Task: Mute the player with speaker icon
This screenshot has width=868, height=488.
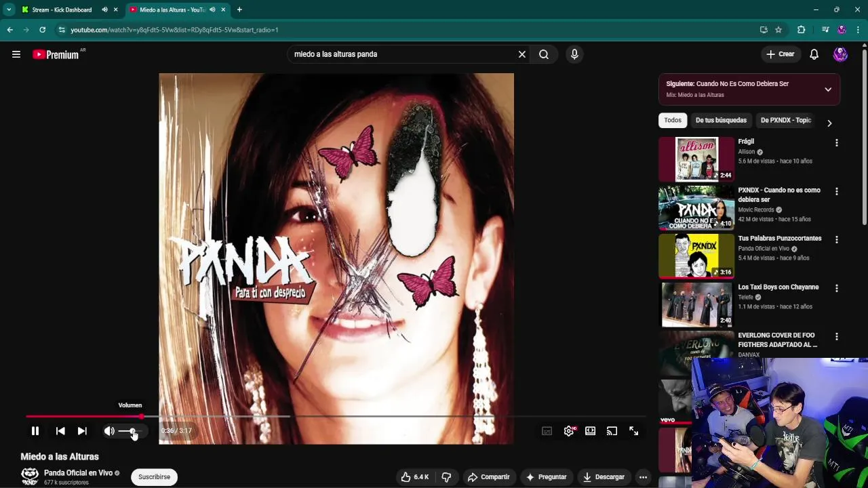Action: coord(109,431)
